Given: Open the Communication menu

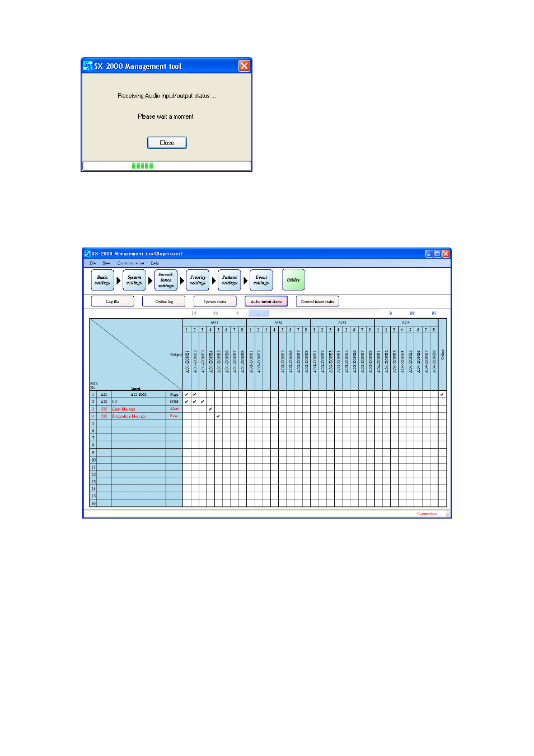Looking at the screenshot, I should point(130,263).
